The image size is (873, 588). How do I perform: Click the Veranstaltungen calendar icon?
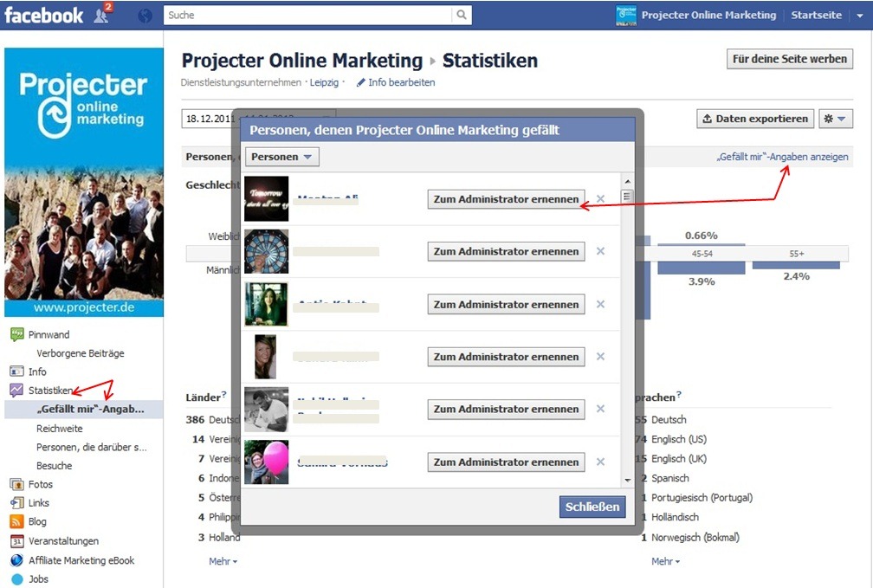click(x=16, y=541)
